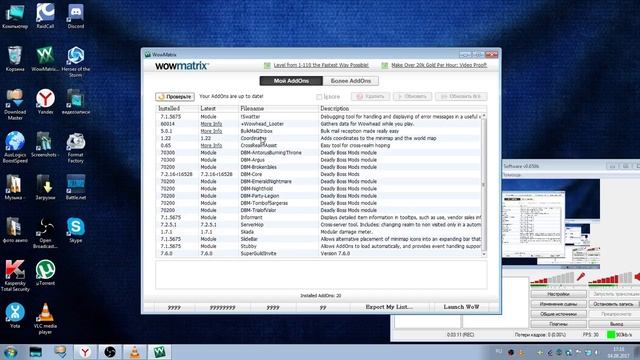The height and width of the screenshot is (360, 640).
Task: Click Общие источники in the OBS window
Action: 558,314
